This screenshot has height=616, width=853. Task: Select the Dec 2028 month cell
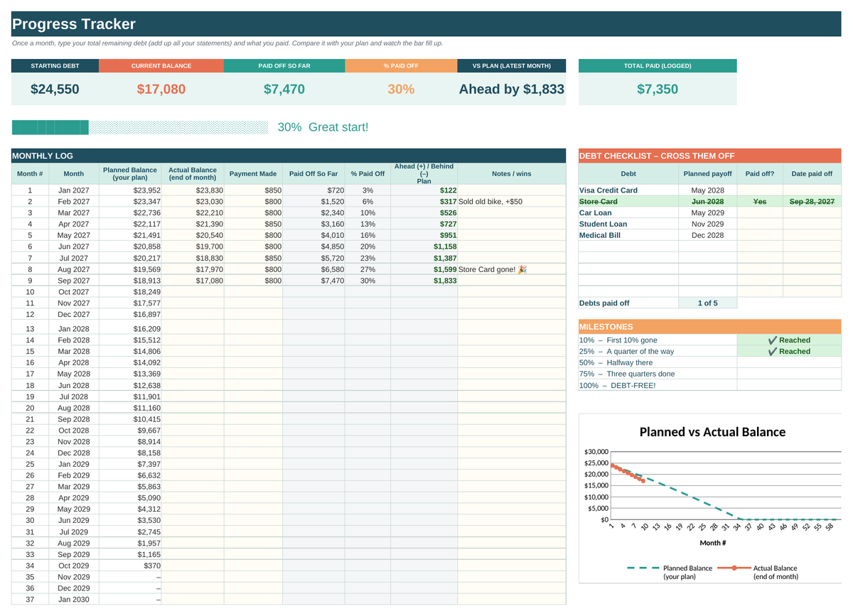[73, 453]
